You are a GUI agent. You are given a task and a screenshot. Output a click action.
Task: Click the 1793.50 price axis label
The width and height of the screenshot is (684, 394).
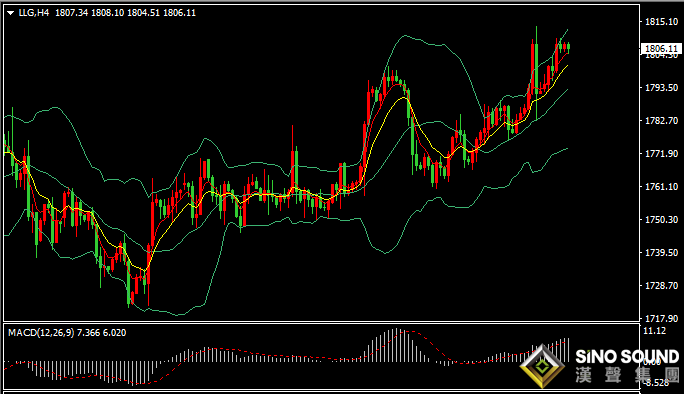[661, 88]
